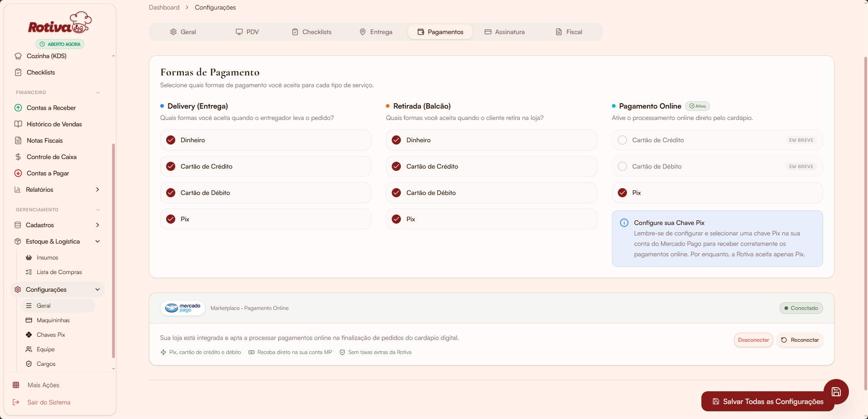
Task: Open Geral under Configurações in sidebar
Action: [x=58, y=306]
